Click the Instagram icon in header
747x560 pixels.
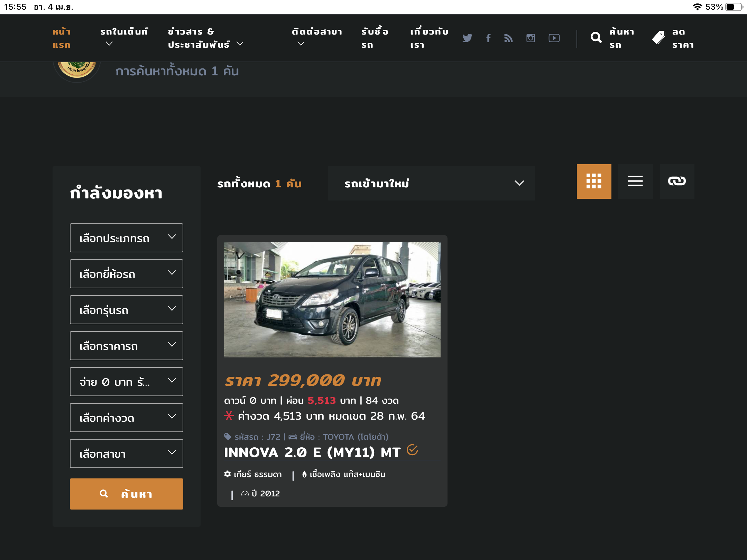pos(531,38)
